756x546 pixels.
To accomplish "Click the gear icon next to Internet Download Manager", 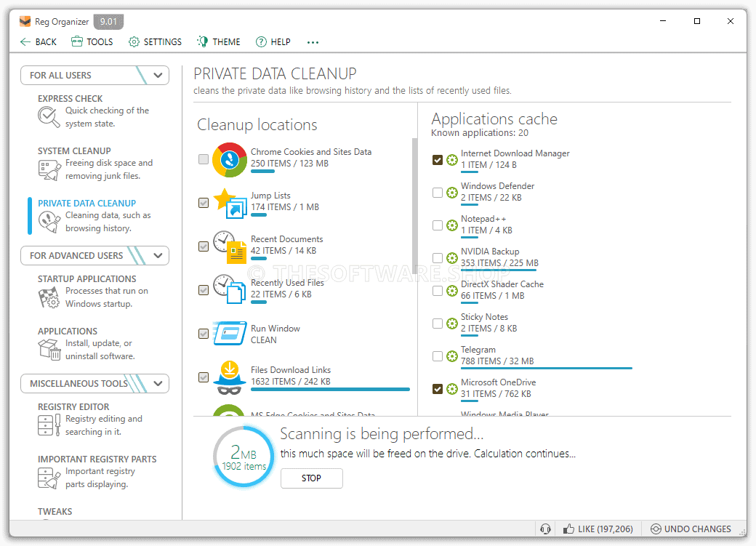I will point(451,160).
